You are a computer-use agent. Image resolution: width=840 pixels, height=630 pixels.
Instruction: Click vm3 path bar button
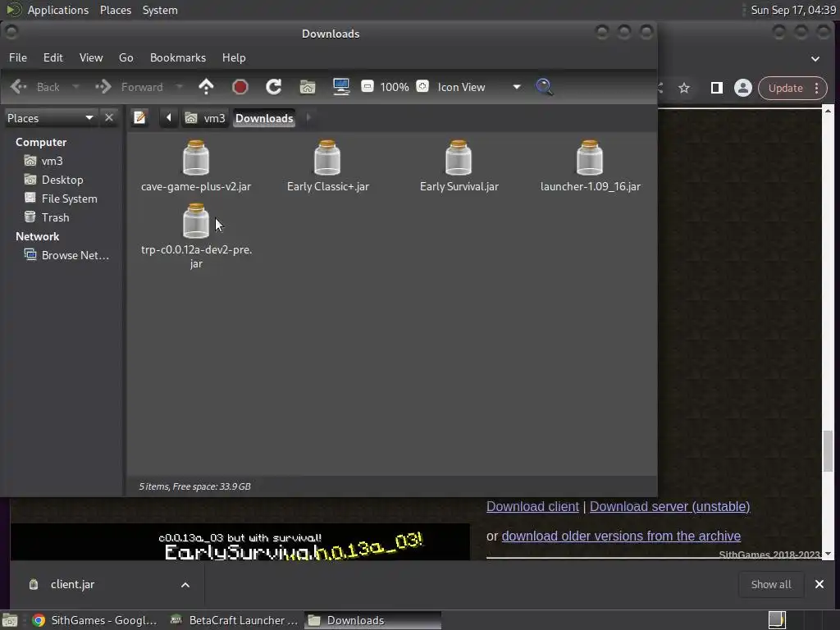click(206, 117)
